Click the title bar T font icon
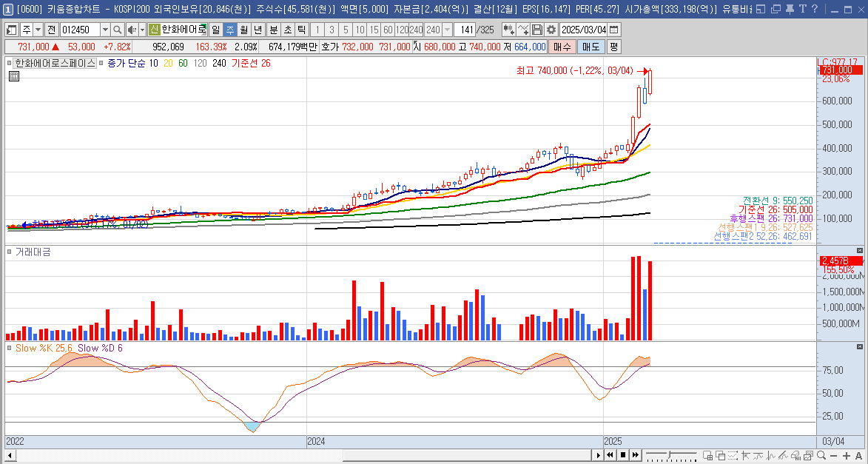This screenshot has height=464, width=868. click(x=803, y=9)
